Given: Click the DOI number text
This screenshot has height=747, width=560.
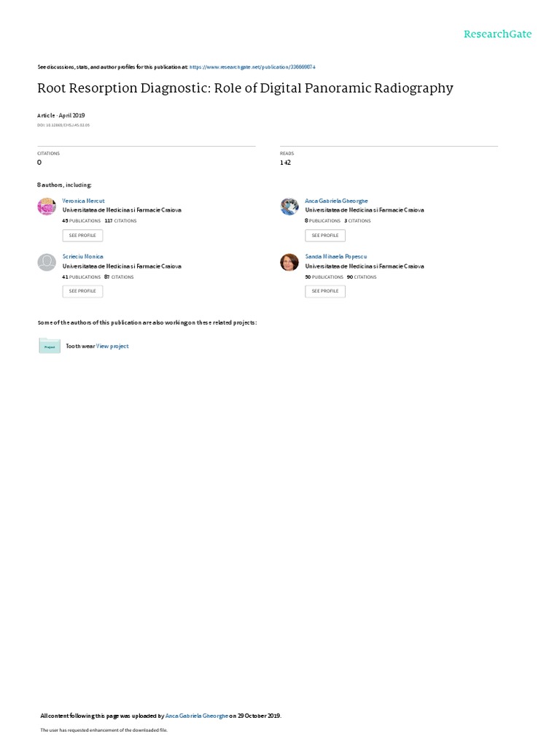Looking at the screenshot, I should point(63,125).
